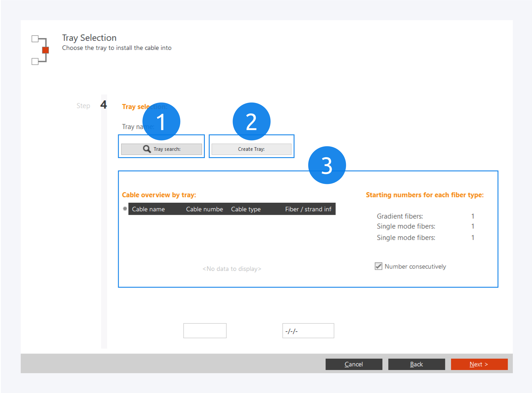Click the Cable type column header
The image size is (532, 393).
pyautogui.click(x=246, y=209)
